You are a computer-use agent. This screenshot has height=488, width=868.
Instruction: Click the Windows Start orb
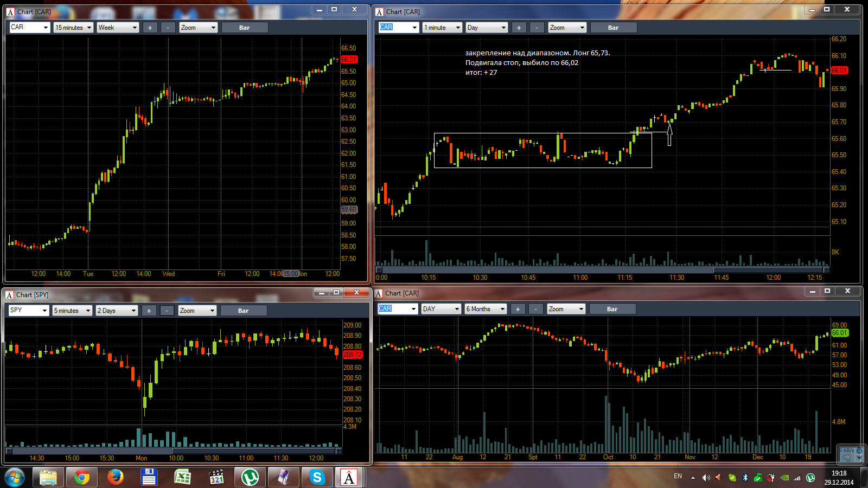pyautogui.click(x=15, y=478)
